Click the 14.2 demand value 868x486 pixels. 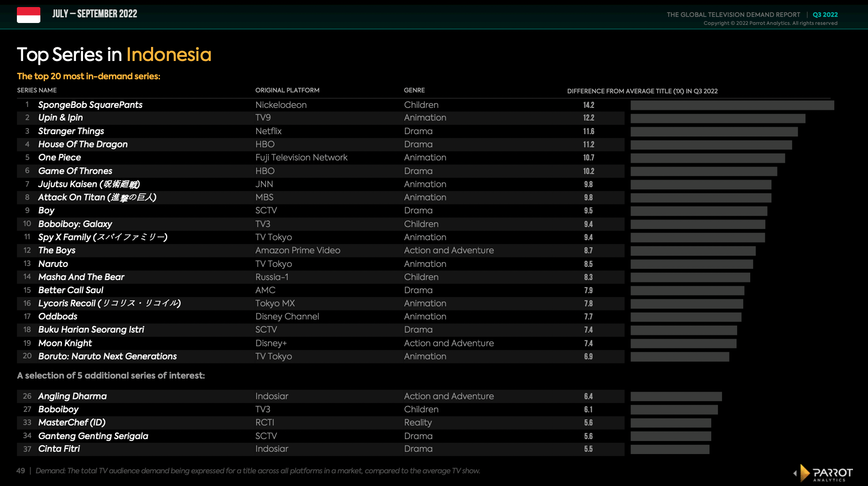(589, 105)
